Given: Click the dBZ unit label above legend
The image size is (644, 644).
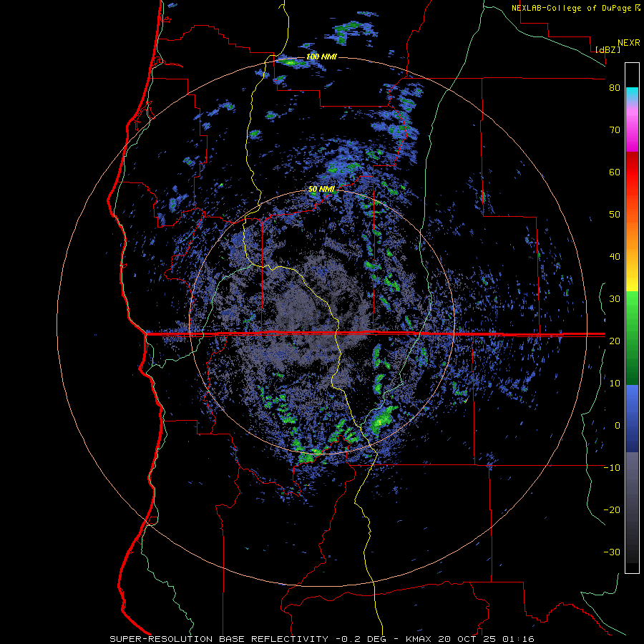Looking at the screenshot, I should 608,49.
